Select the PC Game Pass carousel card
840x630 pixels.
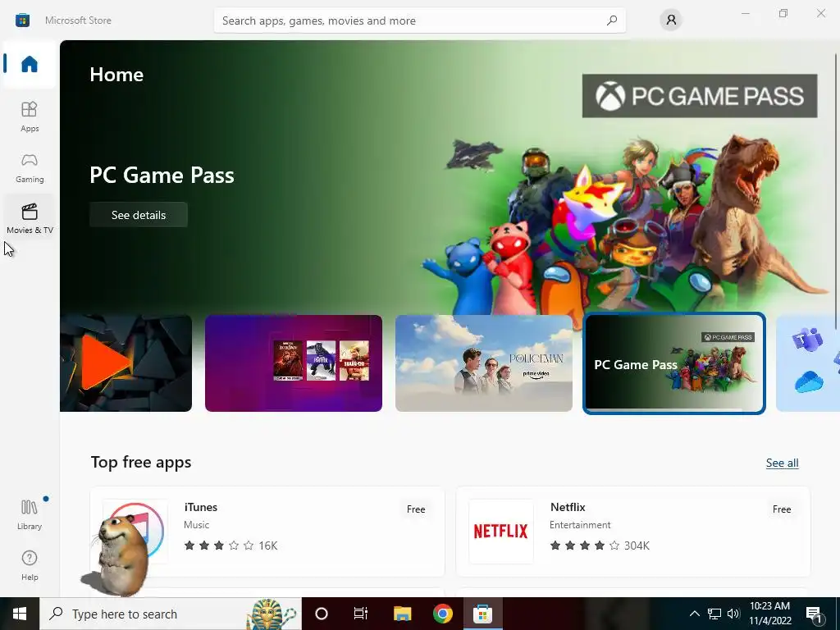click(674, 363)
